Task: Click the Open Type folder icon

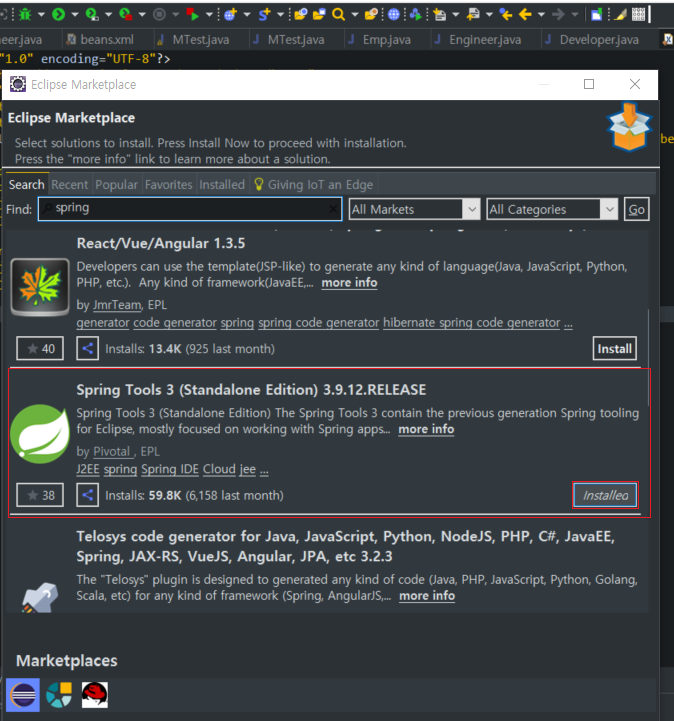Action: pyautogui.click(x=301, y=15)
